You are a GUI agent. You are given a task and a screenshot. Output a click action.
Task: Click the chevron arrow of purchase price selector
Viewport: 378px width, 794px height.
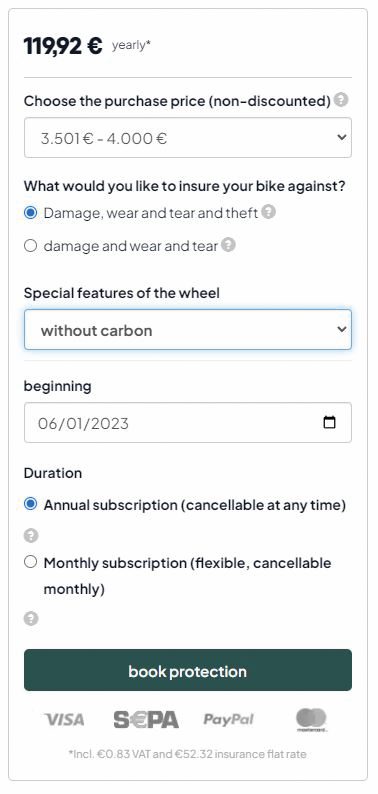pos(342,137)
